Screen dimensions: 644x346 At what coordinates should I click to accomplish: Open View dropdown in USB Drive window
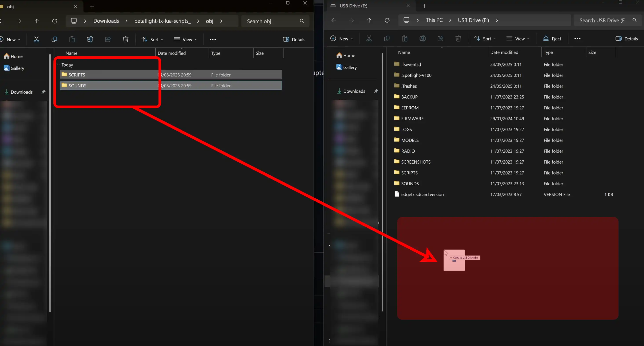coord(518,39)
